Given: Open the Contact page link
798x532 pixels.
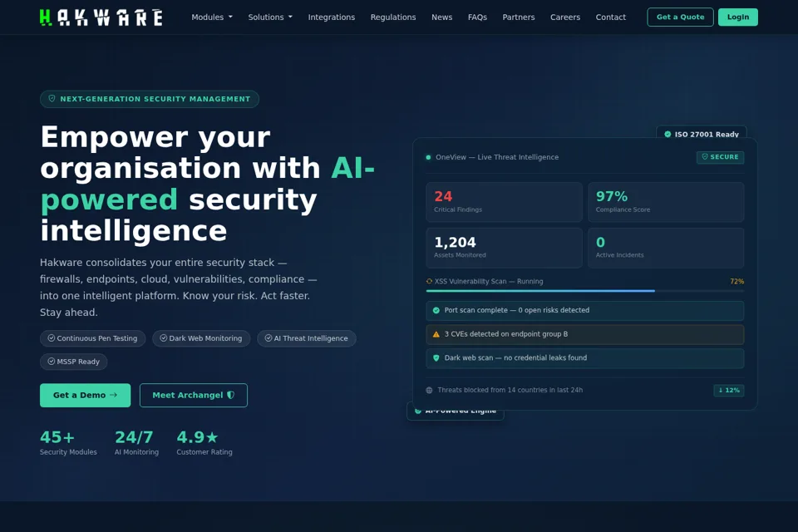Looking at the screenshot, I should point(611,17).
